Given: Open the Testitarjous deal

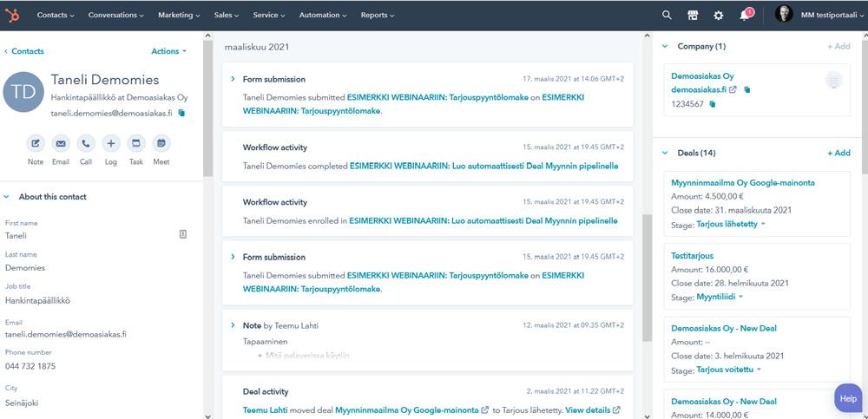Looking at the screenshot, I should click(692, 256).
